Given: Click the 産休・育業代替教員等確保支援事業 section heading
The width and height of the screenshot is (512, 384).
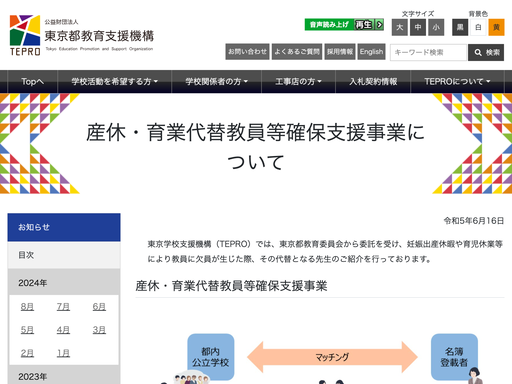Looking at the screenshot, I should pos(231,286).
